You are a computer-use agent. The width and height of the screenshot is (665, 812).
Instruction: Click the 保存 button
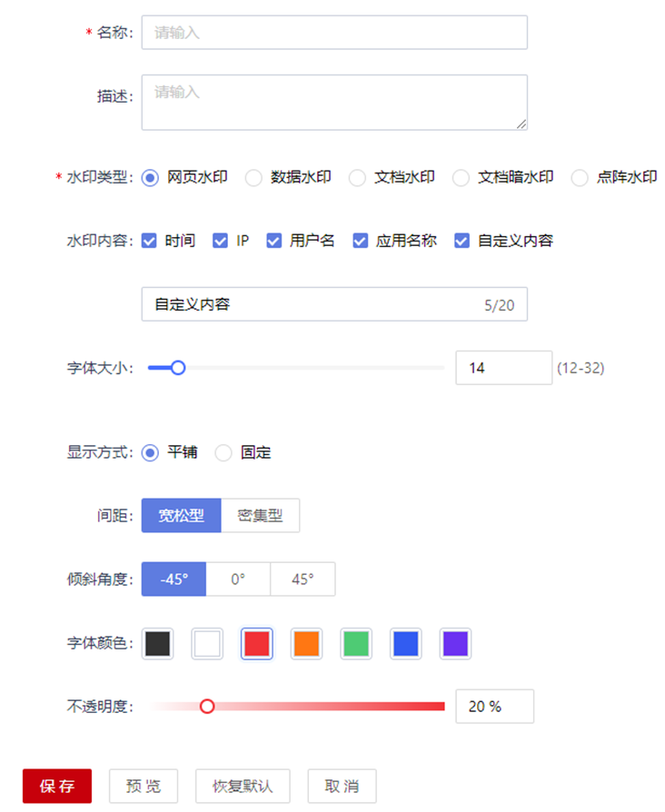(x=57, y=787)
